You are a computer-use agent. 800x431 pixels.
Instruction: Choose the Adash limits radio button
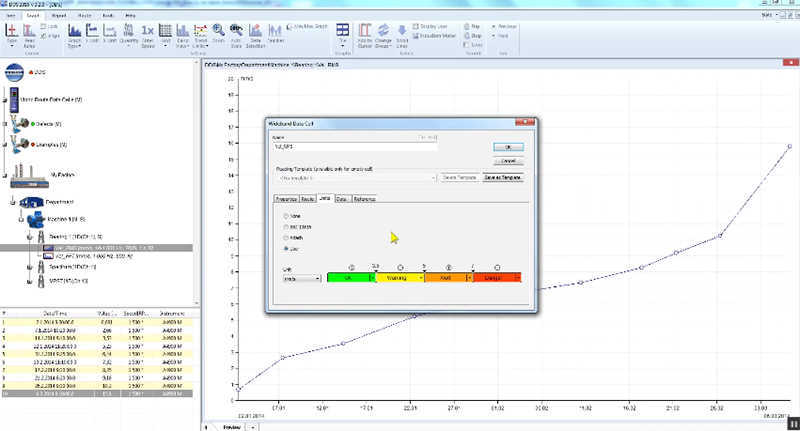[287, 237]
